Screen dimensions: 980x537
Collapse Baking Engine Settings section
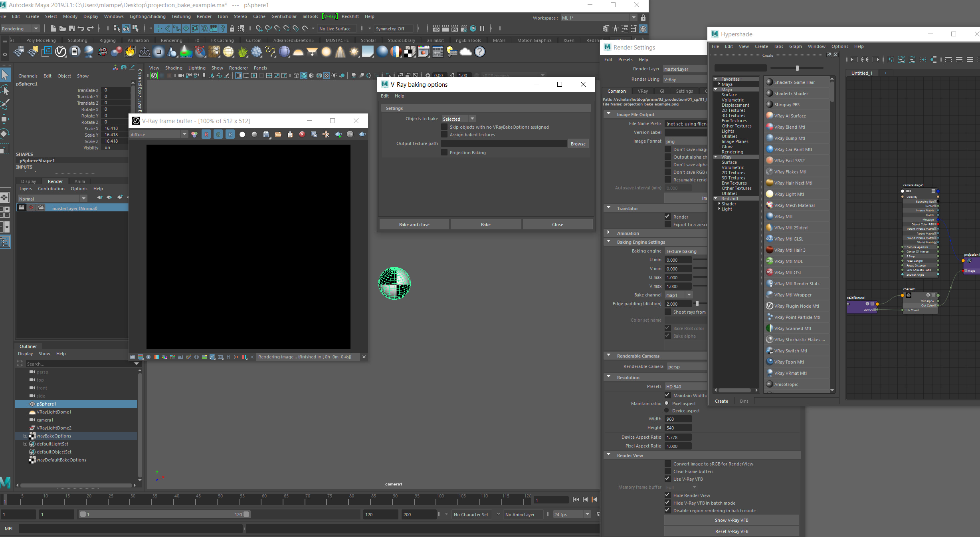click(x=609, y=242)
